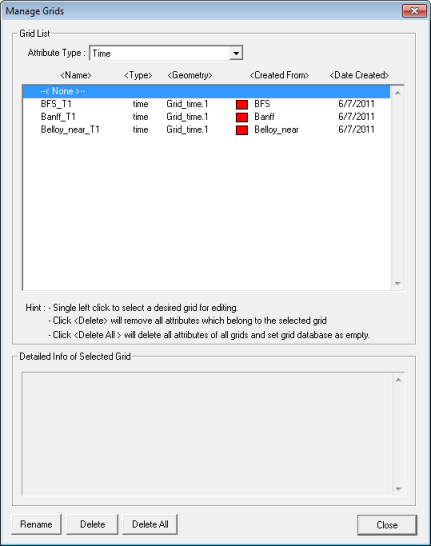This screenshot has height=546, width=431.
Task: Select the Belloy_near_T1 grid row
Action: (x=206, y=130)
